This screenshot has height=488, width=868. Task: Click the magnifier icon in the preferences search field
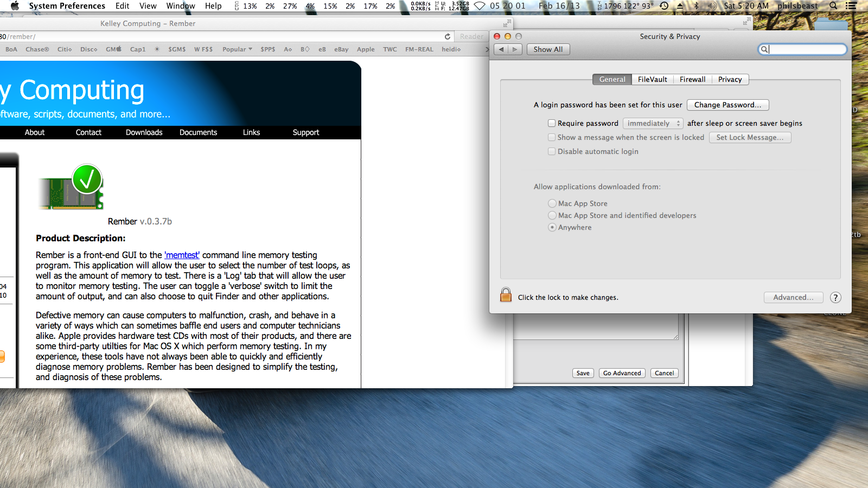tap(764, 49)
